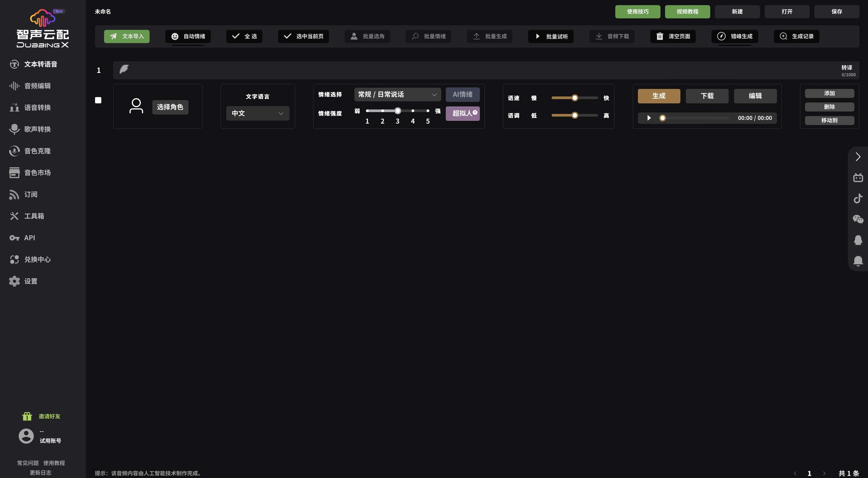This screenshot has height=478, width=868.
Task: Click the 生成 button
Action: click(x=659, y=96)
